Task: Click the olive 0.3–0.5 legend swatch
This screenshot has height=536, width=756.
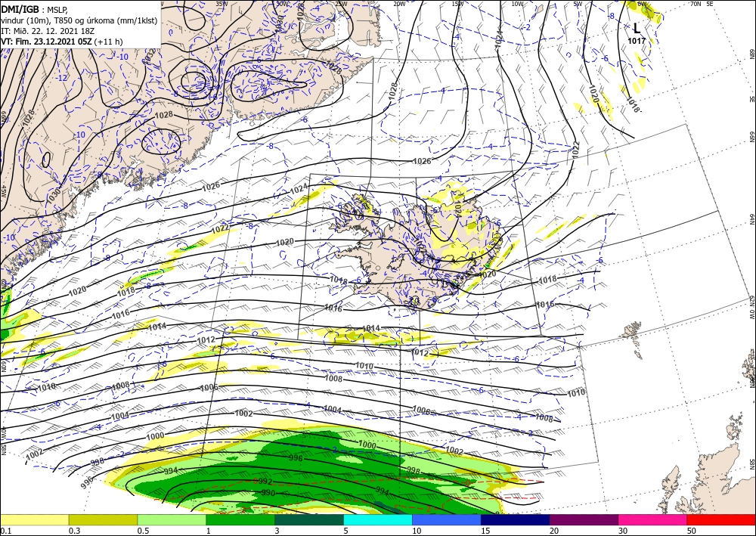Action: tap(103, 519)
